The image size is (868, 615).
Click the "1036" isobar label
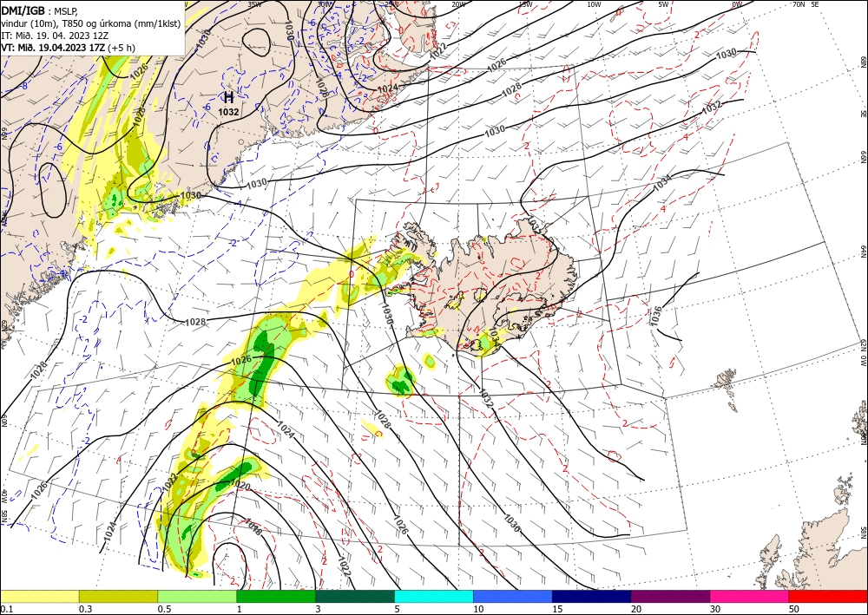pos(656,316)
